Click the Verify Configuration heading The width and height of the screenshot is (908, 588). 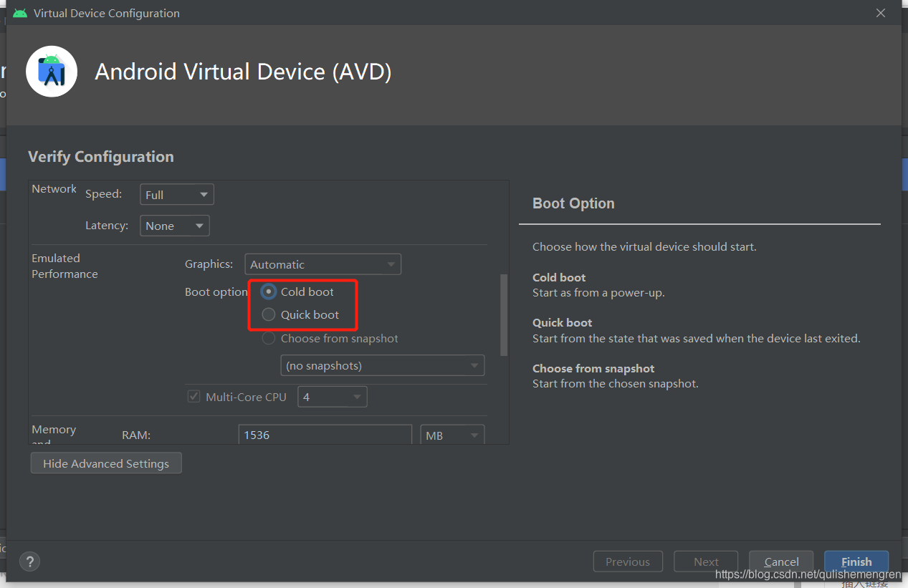coord(101,157)
